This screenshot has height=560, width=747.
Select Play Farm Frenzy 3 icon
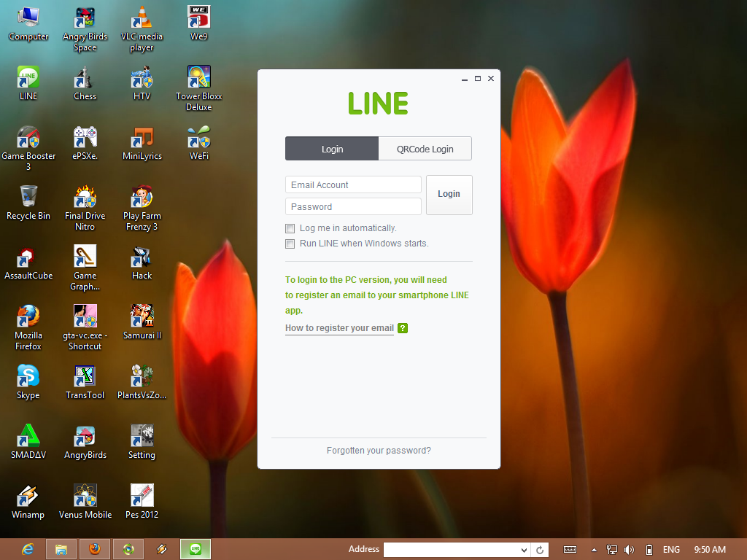[x=142, y=209]
